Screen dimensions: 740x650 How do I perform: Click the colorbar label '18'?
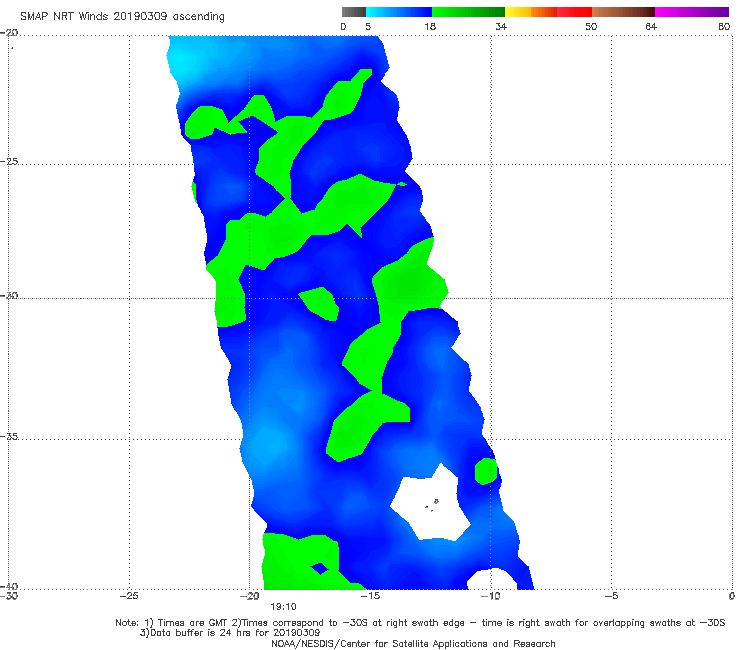[430, 26]
